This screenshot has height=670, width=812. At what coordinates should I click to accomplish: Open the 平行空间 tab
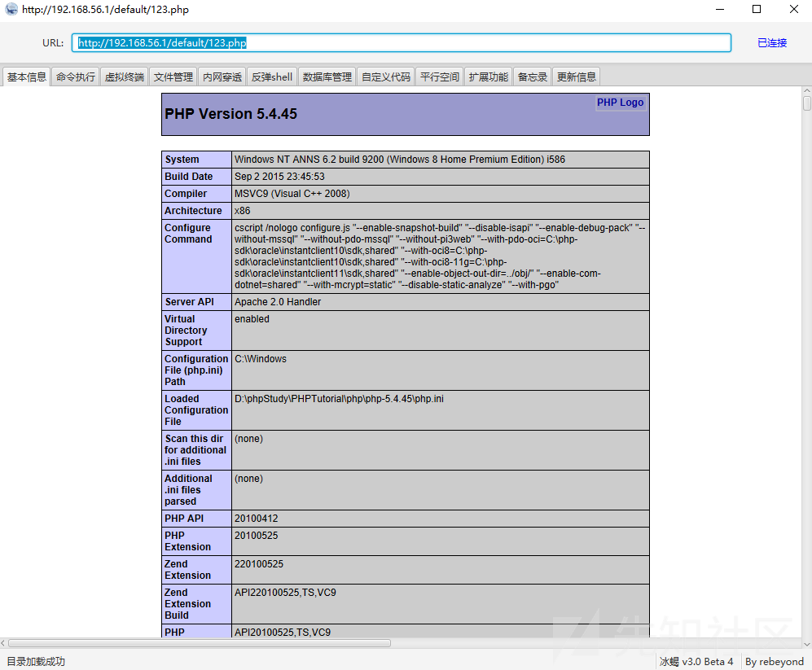pyautogui.click(x=440, y=77)
